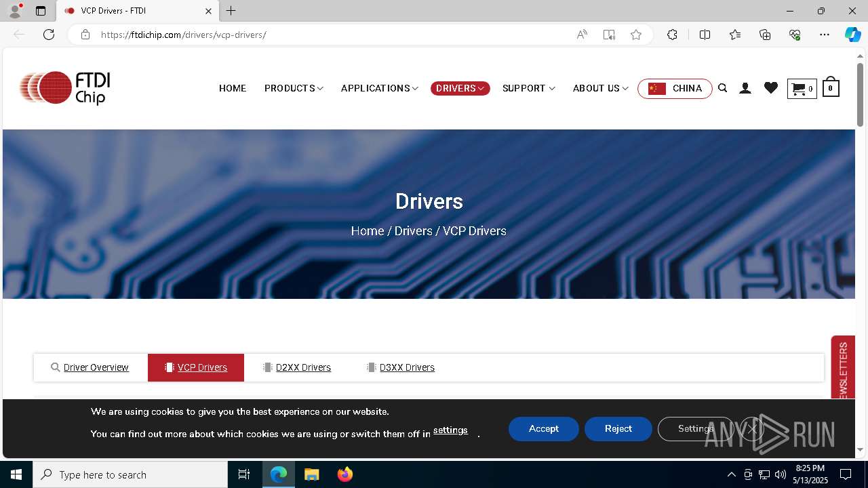Open the site search magnifier icon
The height and width of the screenshot is (488, 868).
tap(723, 88)
